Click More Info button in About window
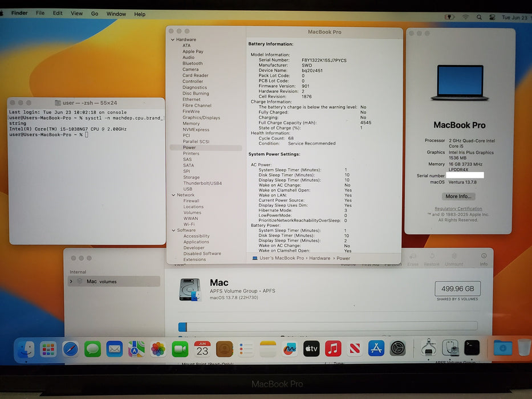Image resolution: width=532 pixels, height=399 pixels. click(458, 197)
